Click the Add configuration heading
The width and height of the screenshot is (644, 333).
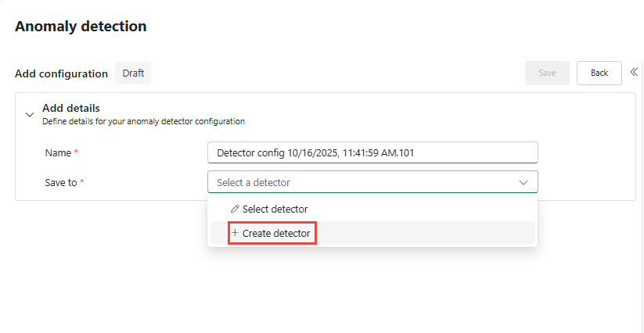tap(62, 73)
